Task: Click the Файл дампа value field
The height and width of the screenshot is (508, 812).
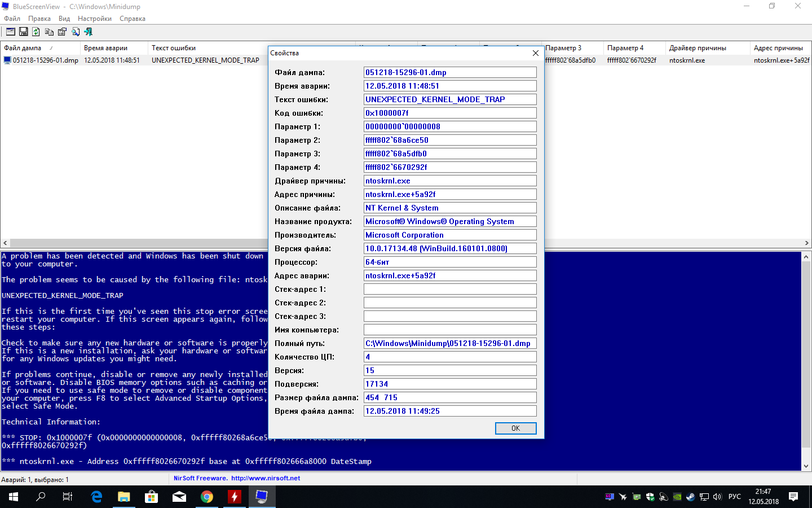Action: pos(450,72)
